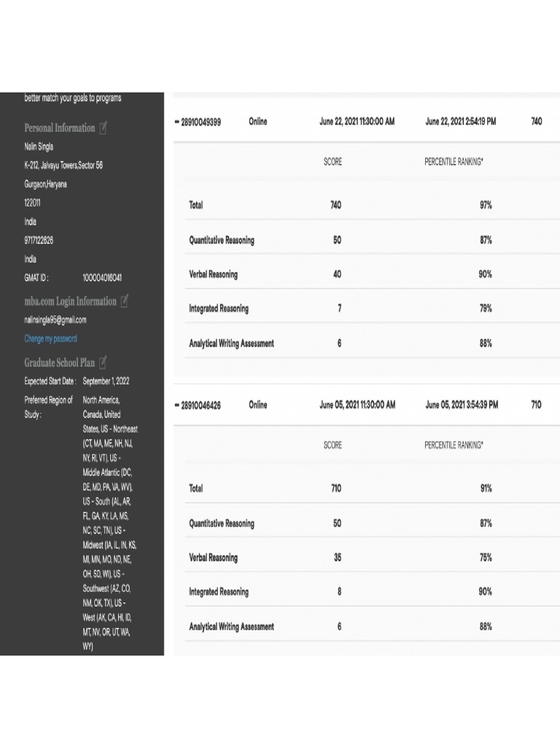Image resolution: width=560 pixels, height=747 pixels.
Task: Edit the Personal Information section
Action: 103,128
